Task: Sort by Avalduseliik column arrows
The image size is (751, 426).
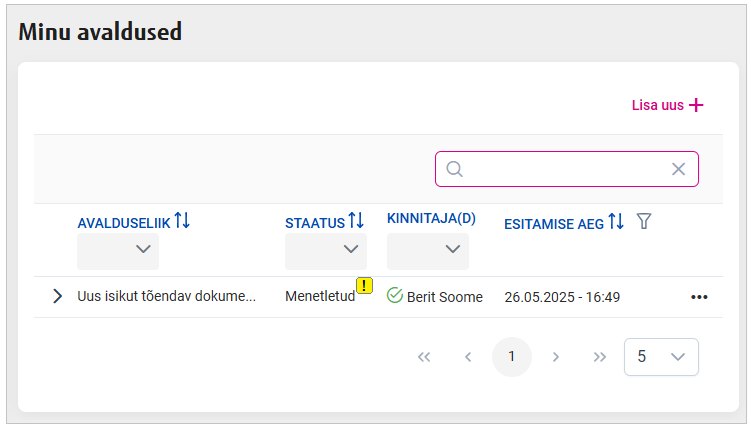Action: (182, 220)
